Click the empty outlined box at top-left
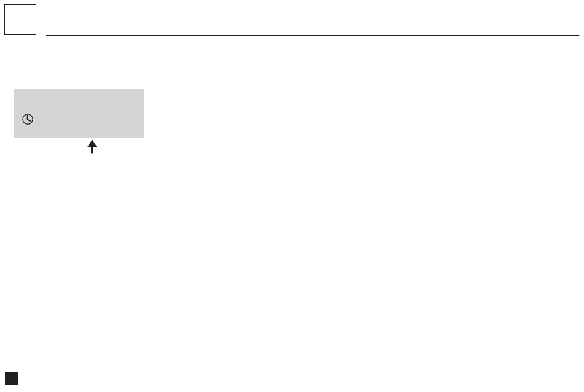 click(x=20, y=20)
